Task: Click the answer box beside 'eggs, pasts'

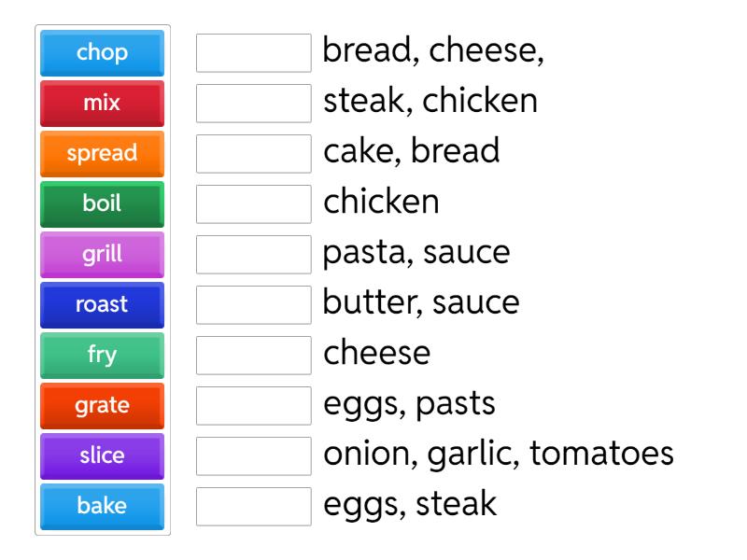Action: pyautogui.click(x=254, y=405)
